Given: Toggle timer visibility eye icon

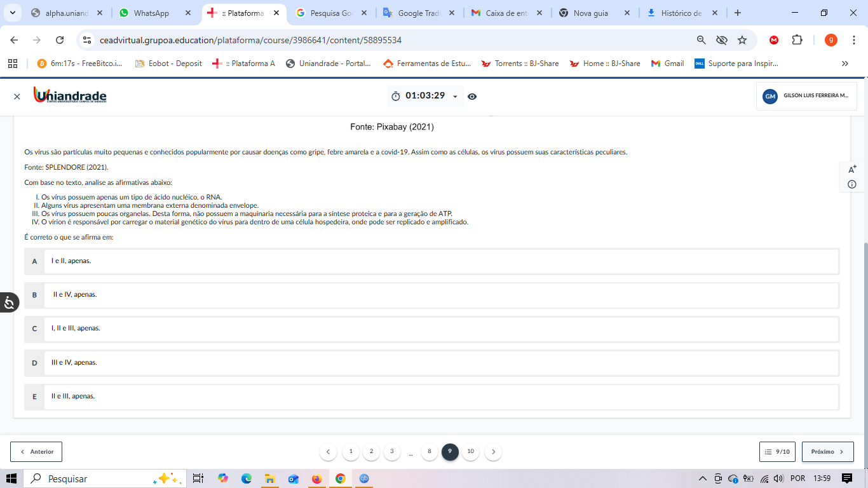Looking at the screenshot, I should pos(472,97).
